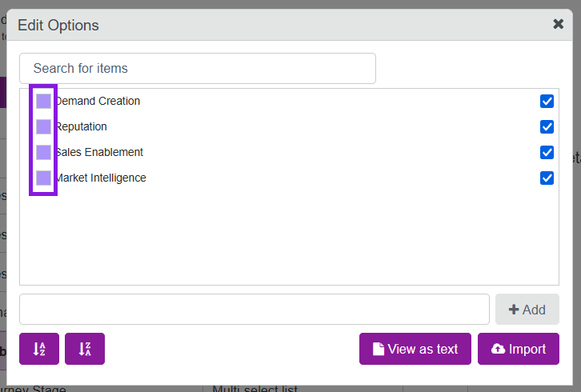This screenshot has width=581, height=392.
Task: Select the Sales Enablement option label
Action: pyautogui.click(x=100, y=152)
